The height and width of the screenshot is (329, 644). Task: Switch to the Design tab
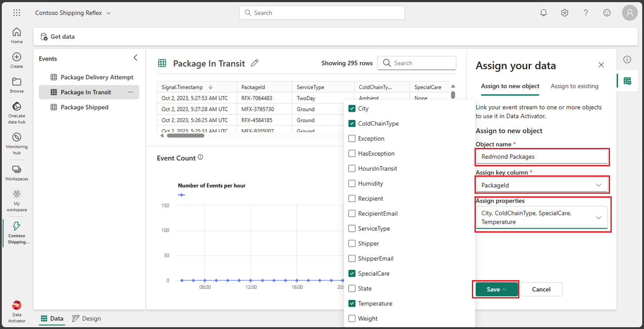pyautogui.click(x=86, y=319)
